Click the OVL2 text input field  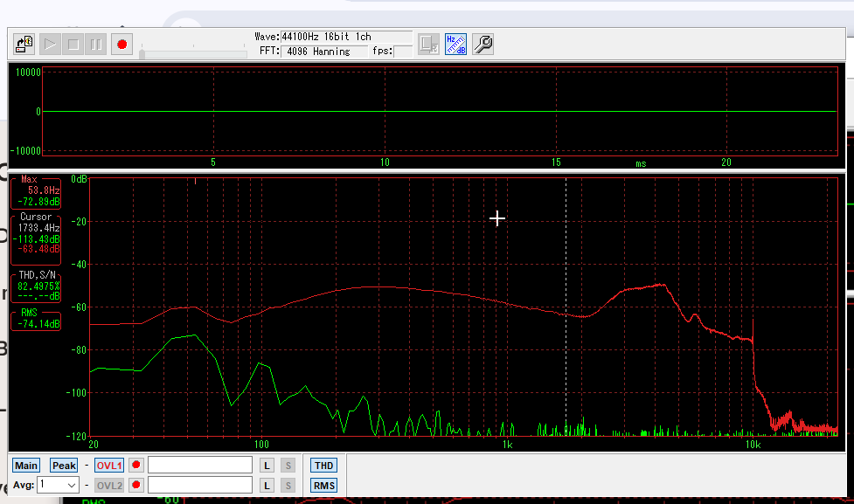(199, 486)
